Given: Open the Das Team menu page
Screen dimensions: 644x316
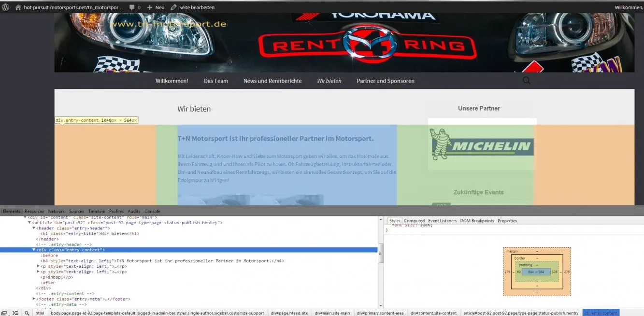Looking at the screenshot, I should (x=216, y=81).
